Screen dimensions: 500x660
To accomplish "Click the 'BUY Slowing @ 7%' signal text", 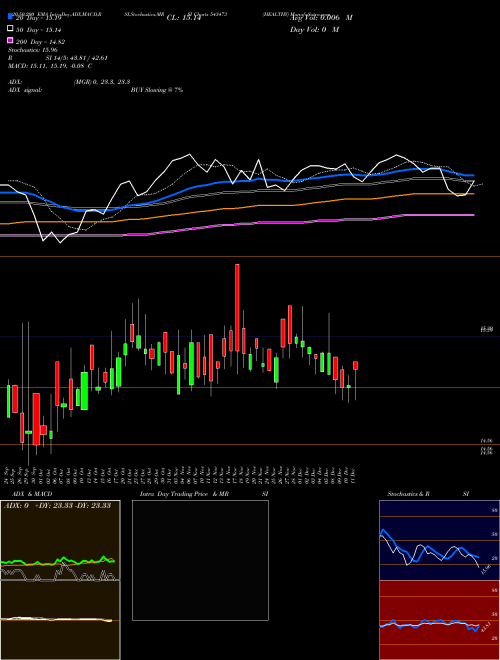I will [x=157, y=90].
